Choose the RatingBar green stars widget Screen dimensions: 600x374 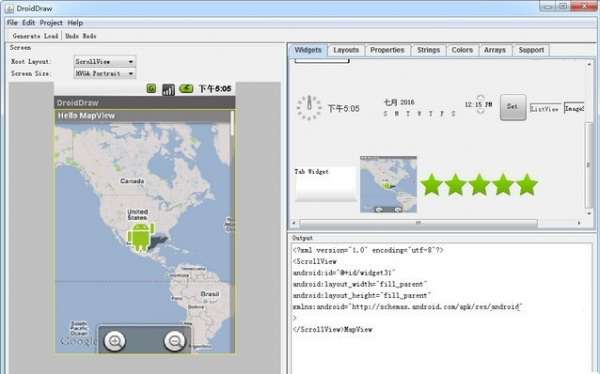tap(479, 185)
